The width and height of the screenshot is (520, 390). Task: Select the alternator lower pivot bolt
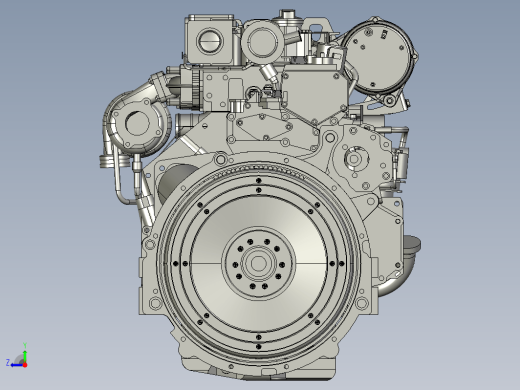click(389, 100)
